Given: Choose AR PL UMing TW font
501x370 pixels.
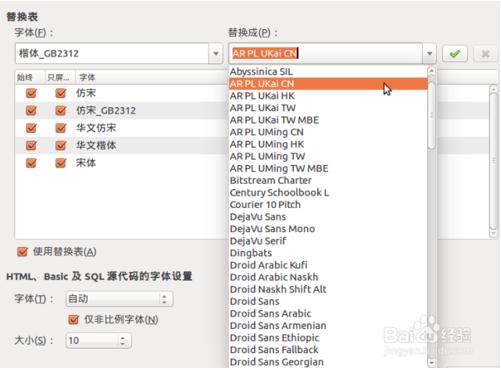Looking at the screenshot, I should [328, 156].
